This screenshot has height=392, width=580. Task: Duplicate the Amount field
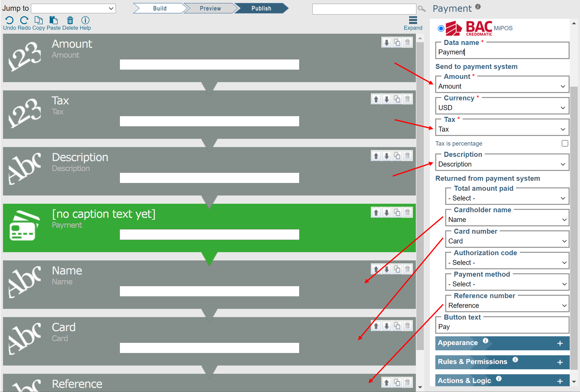pos(397,43)
